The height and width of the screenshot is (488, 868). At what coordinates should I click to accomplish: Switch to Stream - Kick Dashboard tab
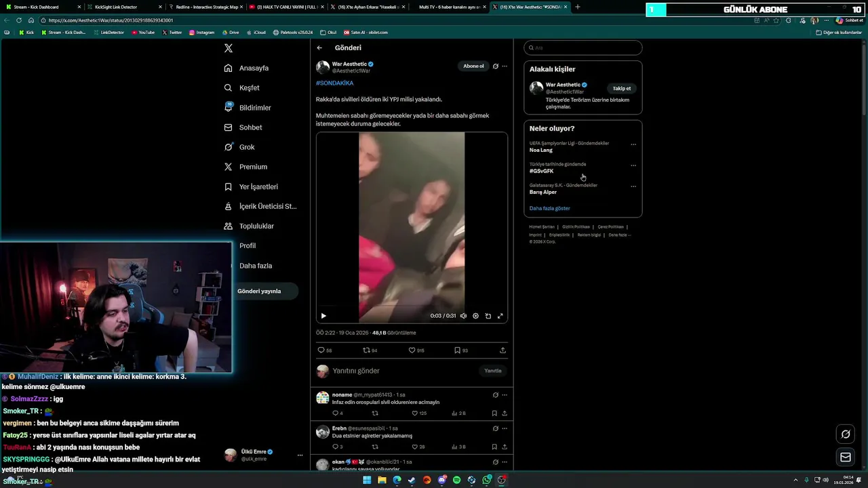pos(42,7)
